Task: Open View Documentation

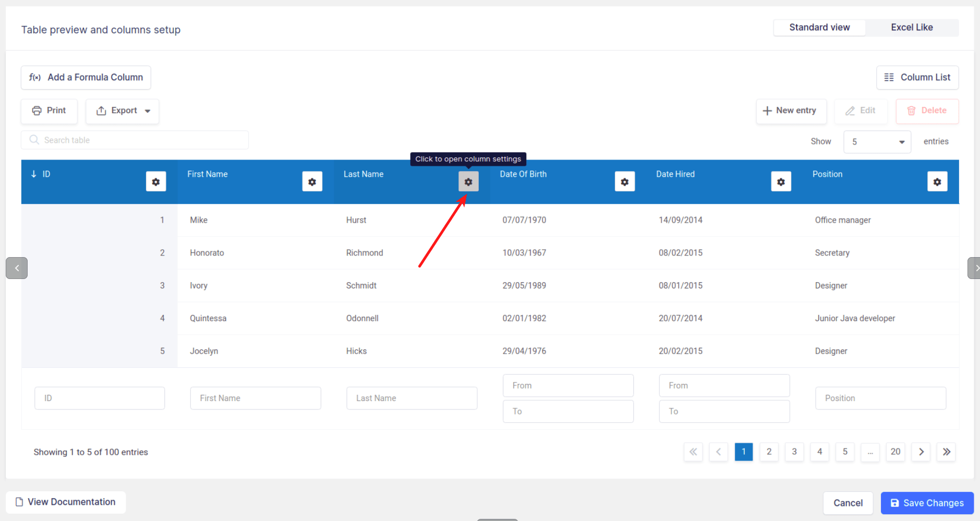Action: pyautogui.click(x=66, y=502)
